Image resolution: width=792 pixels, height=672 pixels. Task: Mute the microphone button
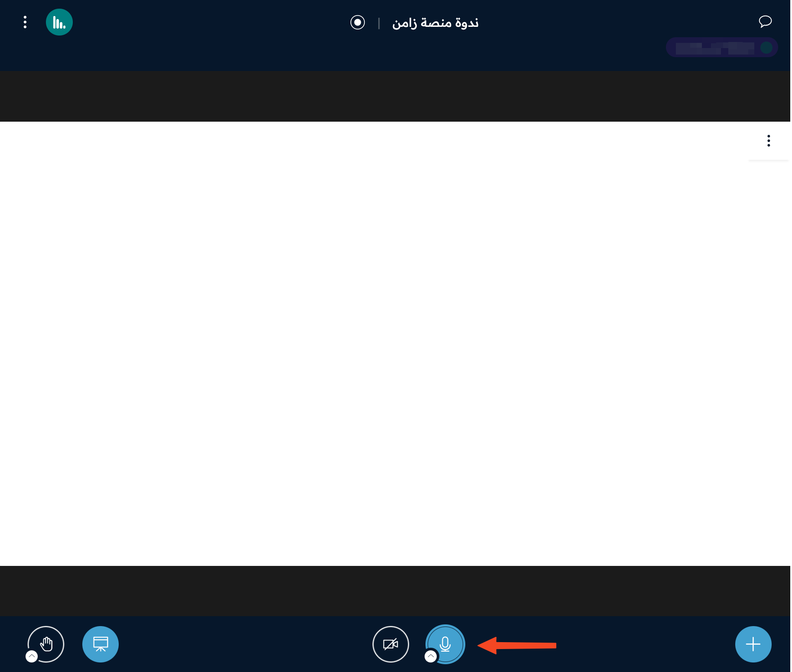pos(445,644)
